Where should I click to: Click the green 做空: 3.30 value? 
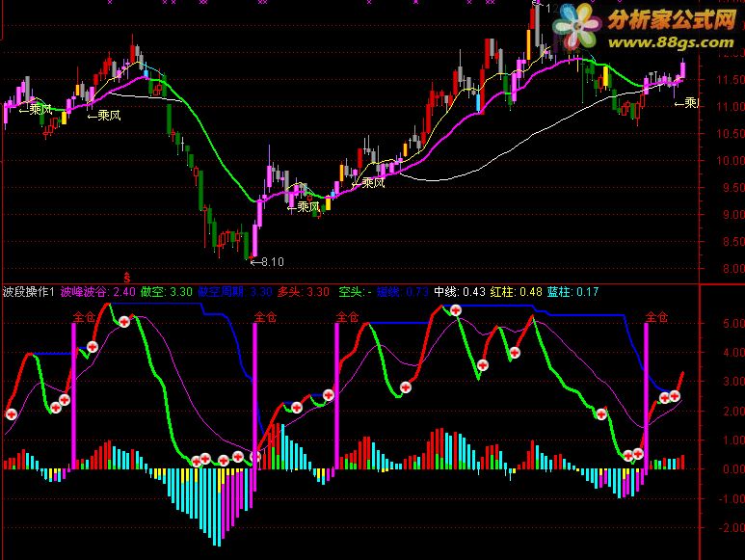[167, 292]
